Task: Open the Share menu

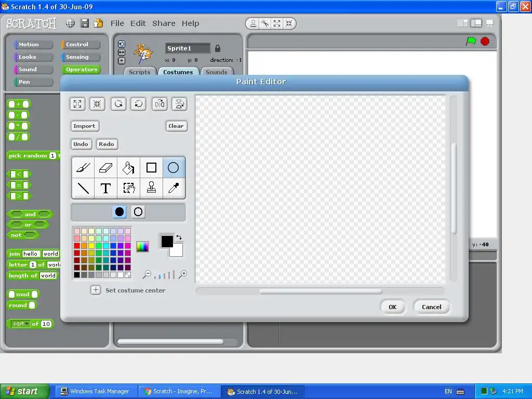Action: [x=164, y=23]
